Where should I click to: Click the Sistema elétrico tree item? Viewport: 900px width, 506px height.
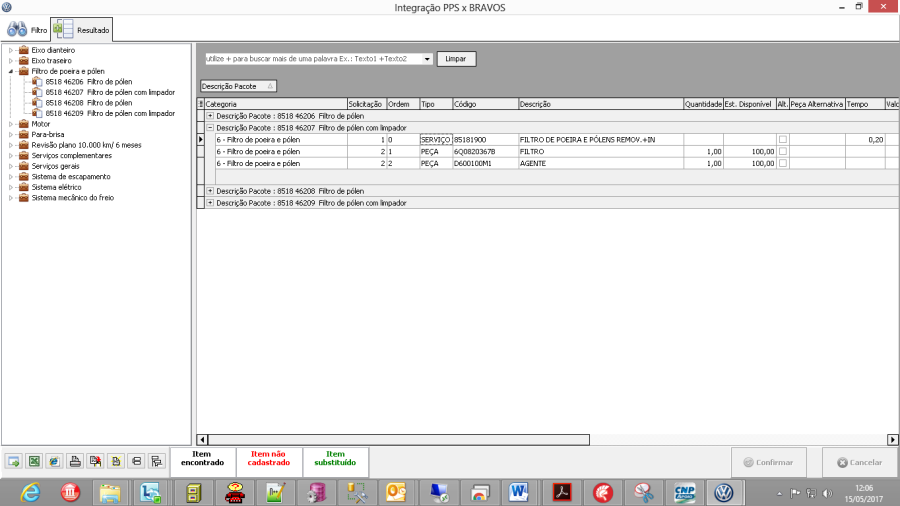click(x=56, y=188)
